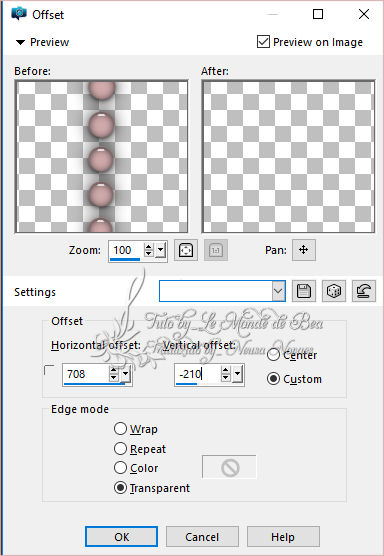Click the save preset floppy disk icon
The height and width of the screenshot is (556, 384).
point(304,291)
